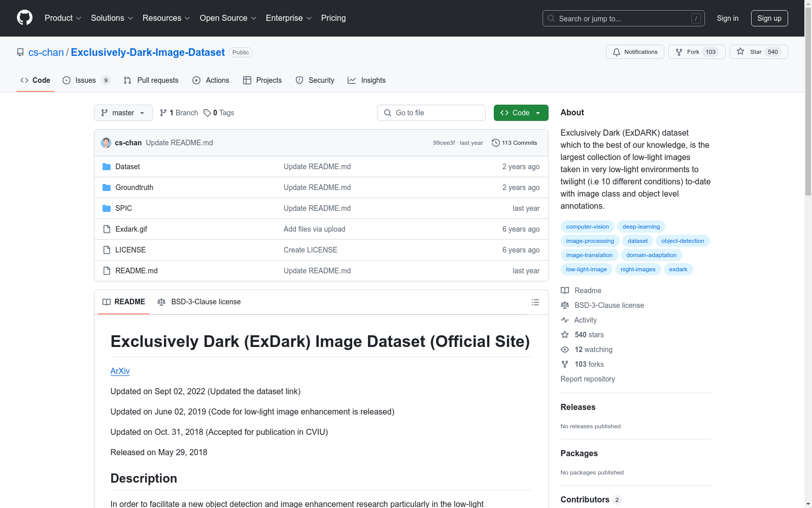Click the book icon beside Readme link

click(565, 291)
